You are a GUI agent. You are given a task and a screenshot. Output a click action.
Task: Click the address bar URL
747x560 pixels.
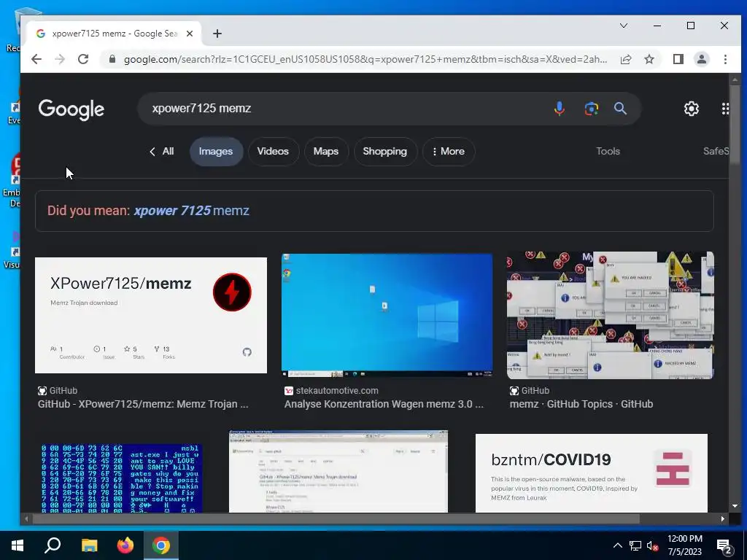pyautogui.click(x=365, y=59)
